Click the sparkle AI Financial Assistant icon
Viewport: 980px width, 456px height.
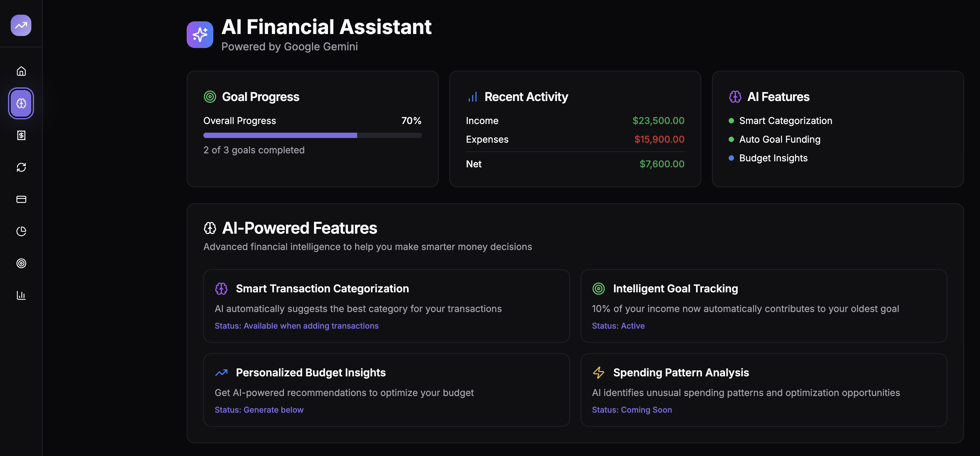[x=200, y=35]
